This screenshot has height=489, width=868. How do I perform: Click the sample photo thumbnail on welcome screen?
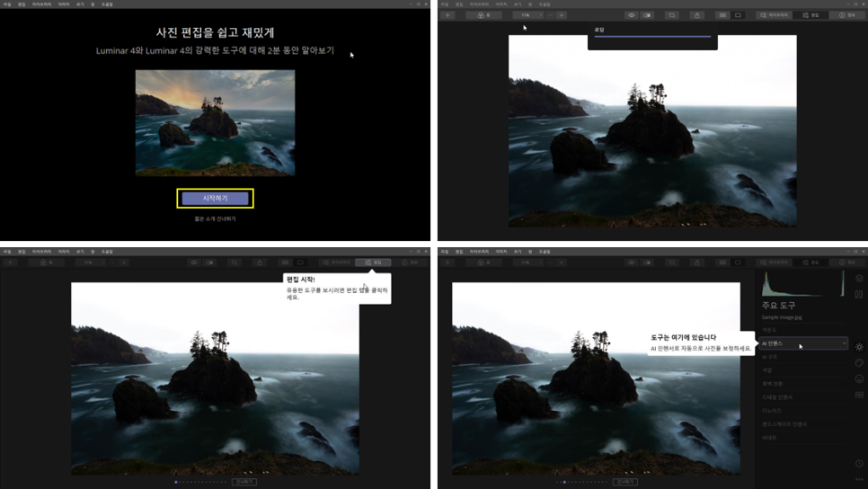click(215, 122)
